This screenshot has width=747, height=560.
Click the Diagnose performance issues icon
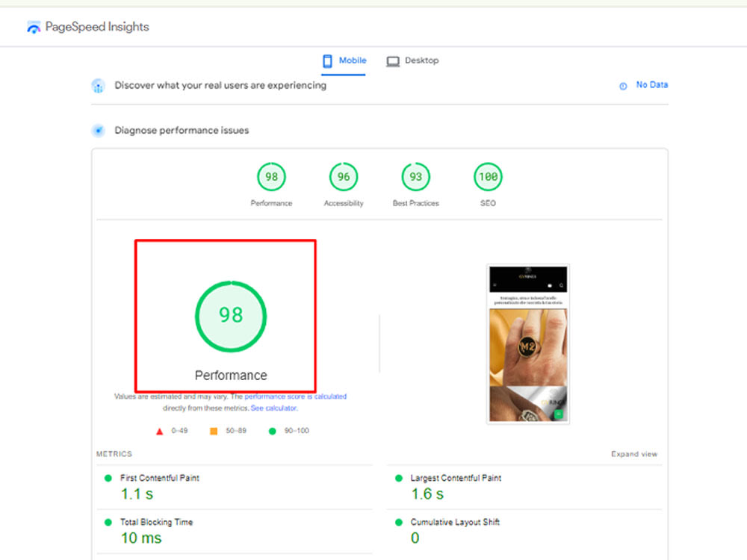tap(98, 131)
